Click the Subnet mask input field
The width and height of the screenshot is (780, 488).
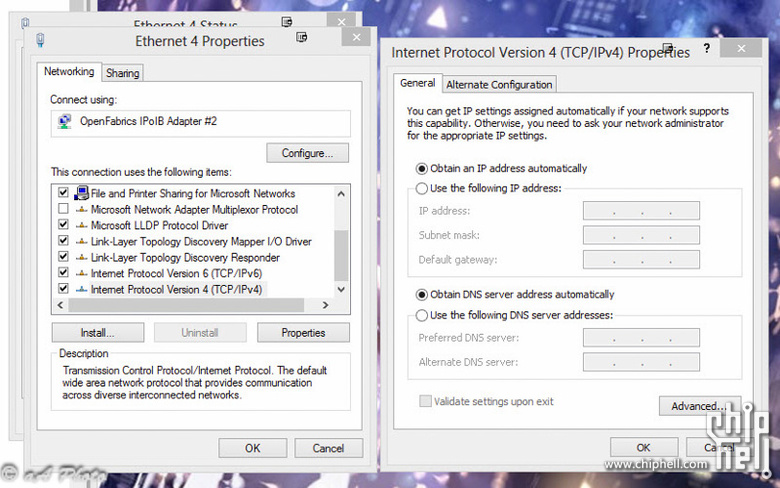tap(641, 235)
